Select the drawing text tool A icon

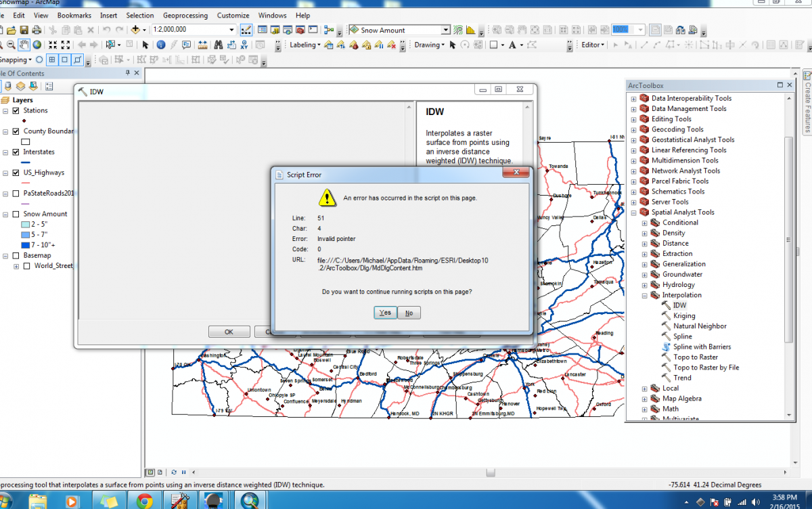512,45
